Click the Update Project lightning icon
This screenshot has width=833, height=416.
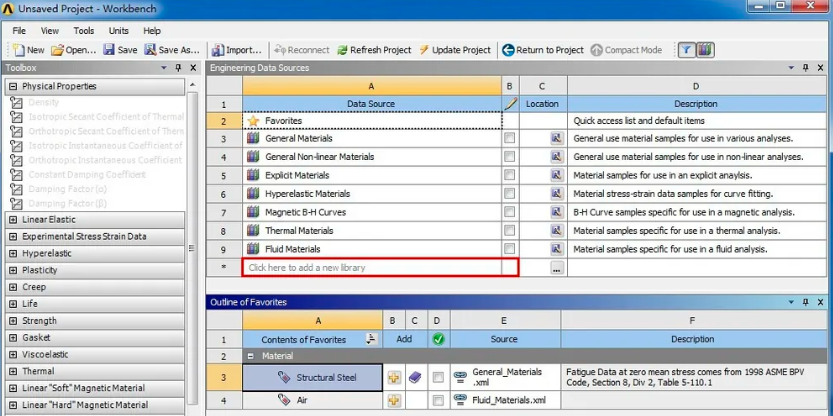(423, 50)
